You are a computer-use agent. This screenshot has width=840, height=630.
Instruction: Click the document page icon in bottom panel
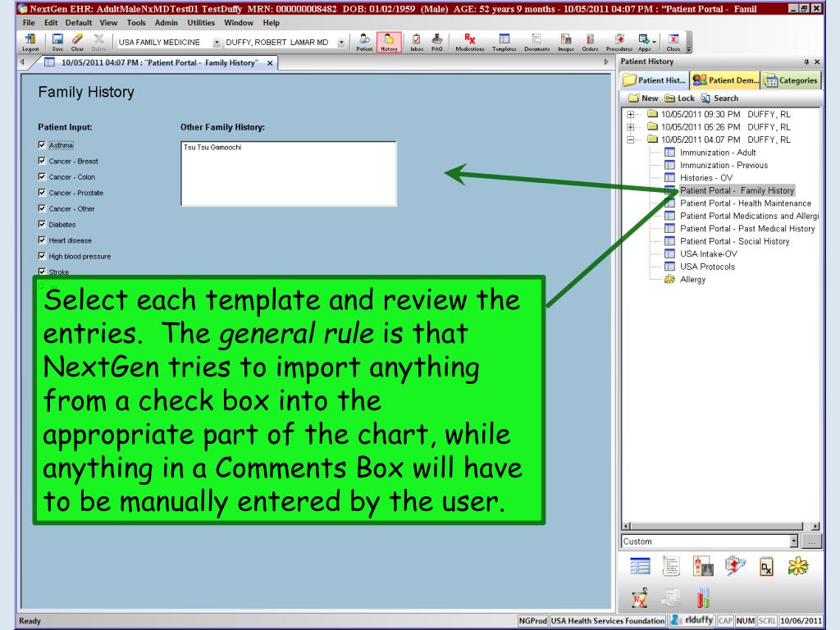point(671,566)
